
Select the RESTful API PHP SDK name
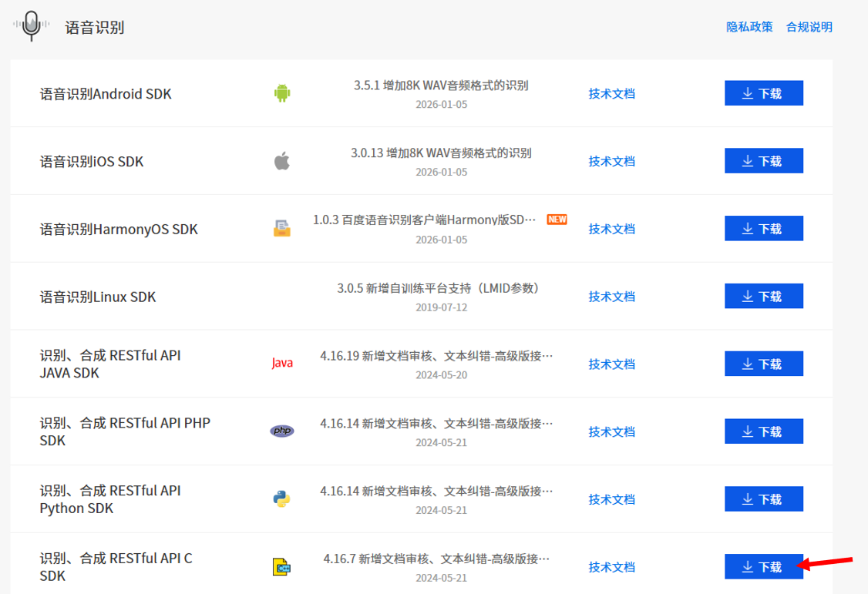coord(125,431)
